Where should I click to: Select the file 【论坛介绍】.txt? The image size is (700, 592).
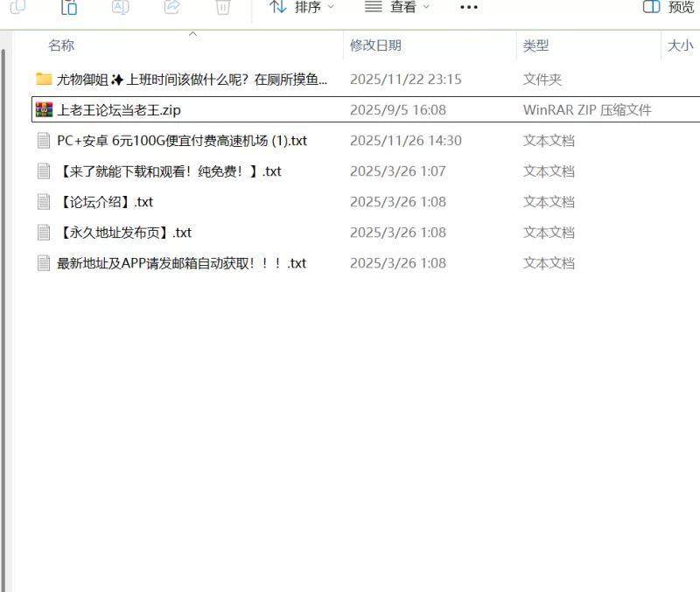[x=366, y=202]
